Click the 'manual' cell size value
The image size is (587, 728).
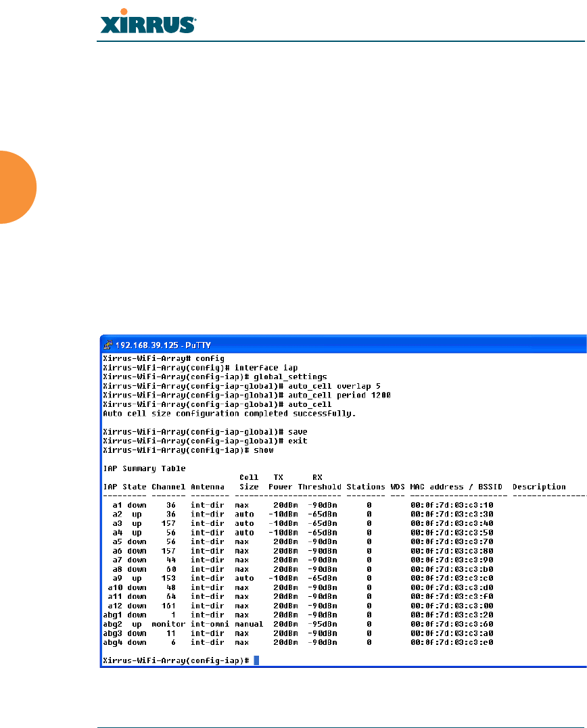pyautogui.click(x=249, y=624)
